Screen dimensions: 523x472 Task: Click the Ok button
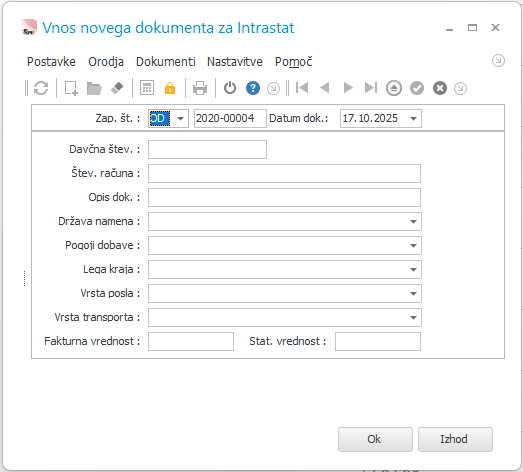coord(375,439)
